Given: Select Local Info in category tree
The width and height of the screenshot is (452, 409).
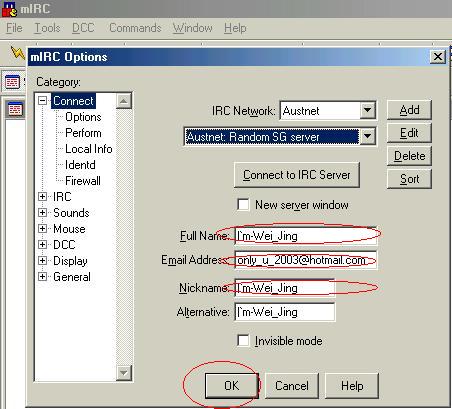Looking at the screenshot, I should [89, 149].
